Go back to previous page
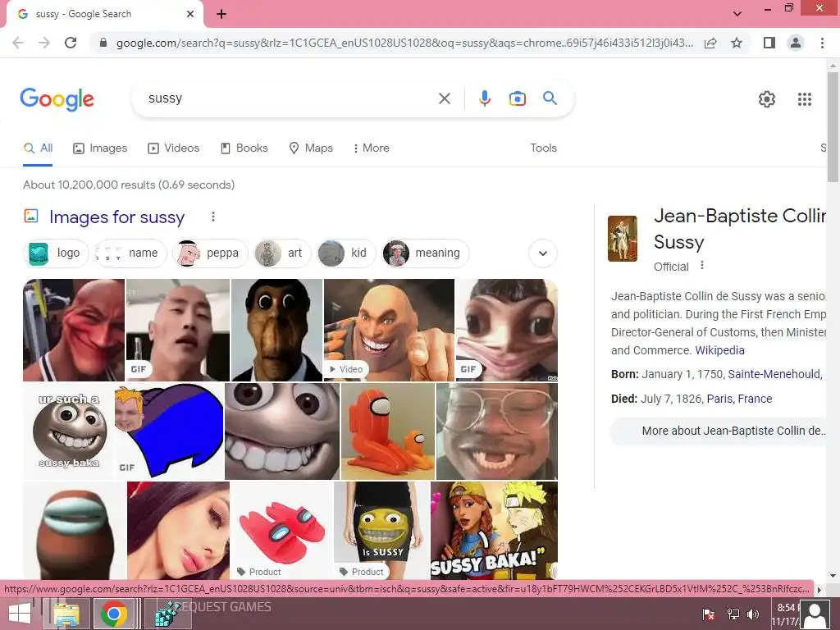This screenshot has height=630, width=840. pyautogui.click(x=18, y=43)
